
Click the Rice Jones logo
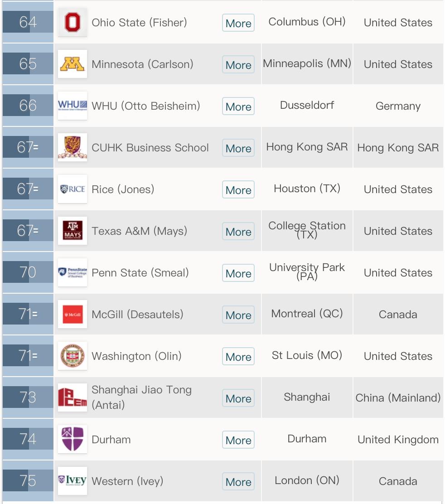[73, 189]
